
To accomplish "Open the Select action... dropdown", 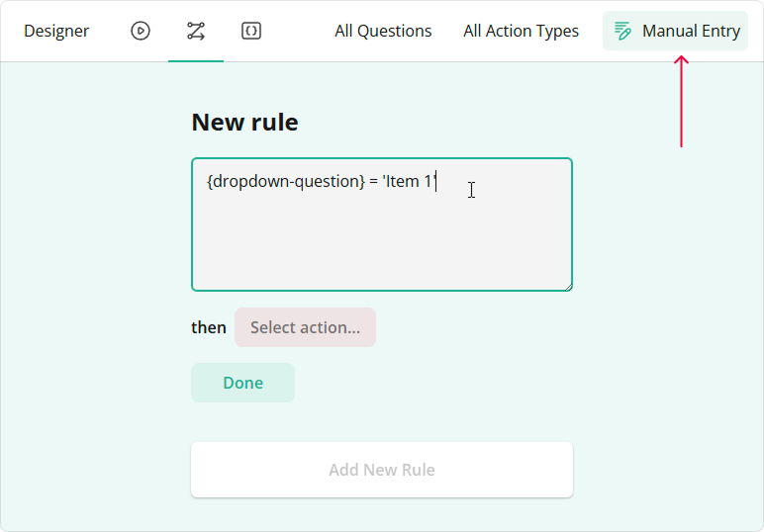I will pos(305,327).
